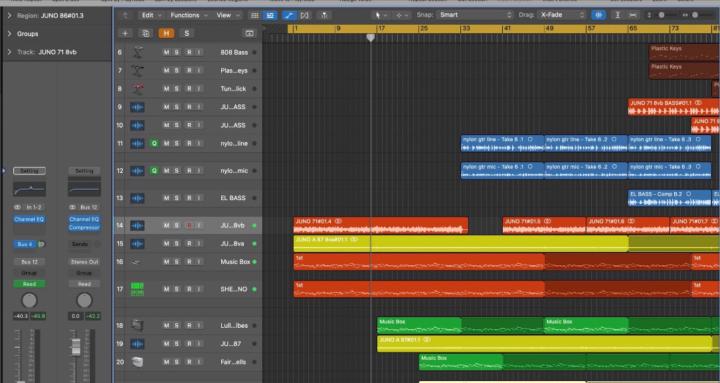Viewport: 720px width, 383px height.
Task: Click the icon at right end of track header bar
Action: coord(249,34)
